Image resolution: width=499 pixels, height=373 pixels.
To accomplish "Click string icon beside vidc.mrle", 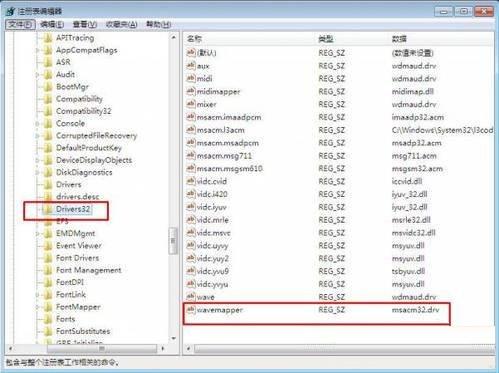I will pyautogui.click(x=191, y=220).
